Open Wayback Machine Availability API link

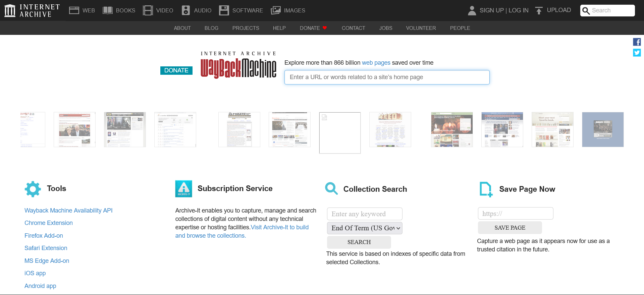click(68, 211)
